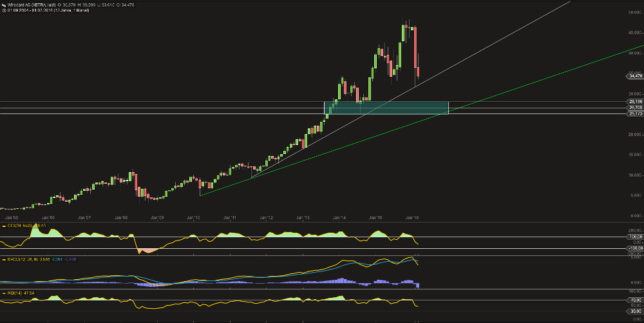This screenshot has width=644, height=323.
Task: Click the Jan '10 label on the time axis
Action: point(194,218)
